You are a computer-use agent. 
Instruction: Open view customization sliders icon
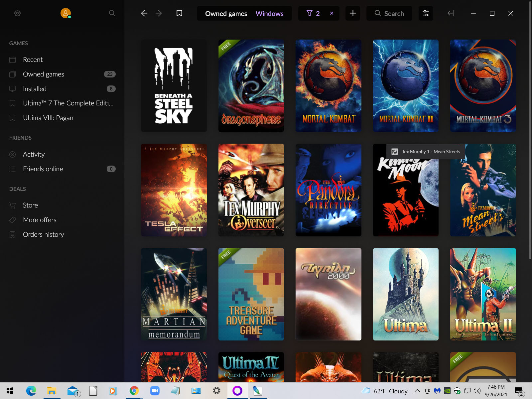pyautogui.click(x=426, y=13)
